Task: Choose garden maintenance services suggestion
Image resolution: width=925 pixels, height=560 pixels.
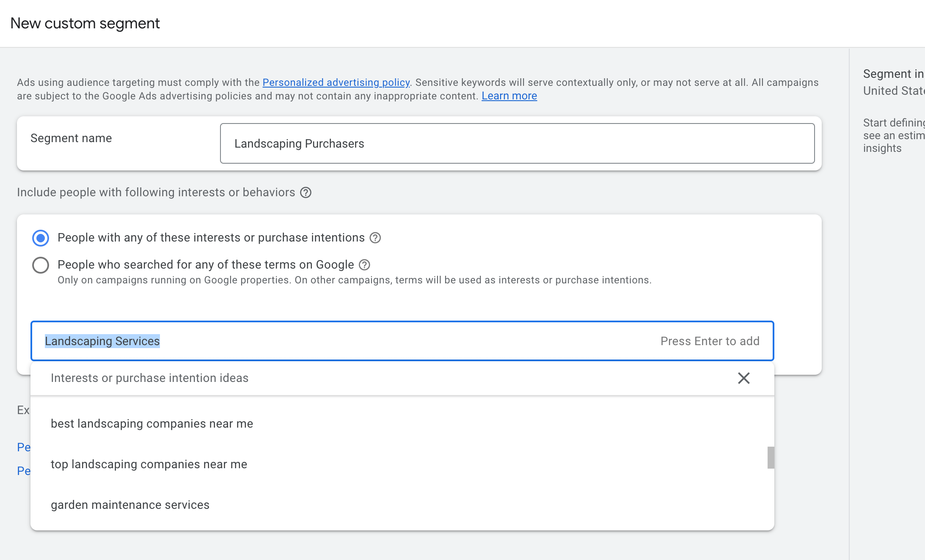Action: [x=130, y=505]
